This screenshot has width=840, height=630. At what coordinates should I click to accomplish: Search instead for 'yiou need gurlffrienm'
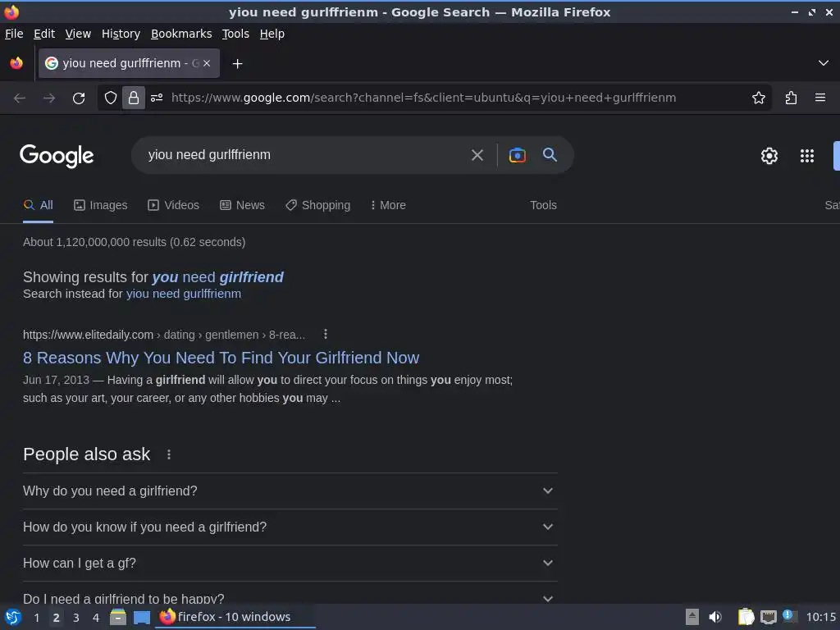coord(183,294)
